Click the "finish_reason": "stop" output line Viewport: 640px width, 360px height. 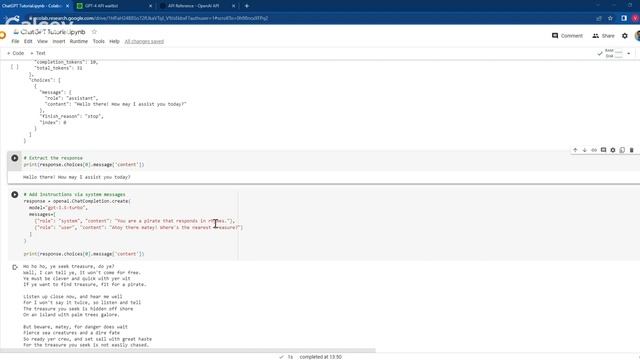coord(71,116)
